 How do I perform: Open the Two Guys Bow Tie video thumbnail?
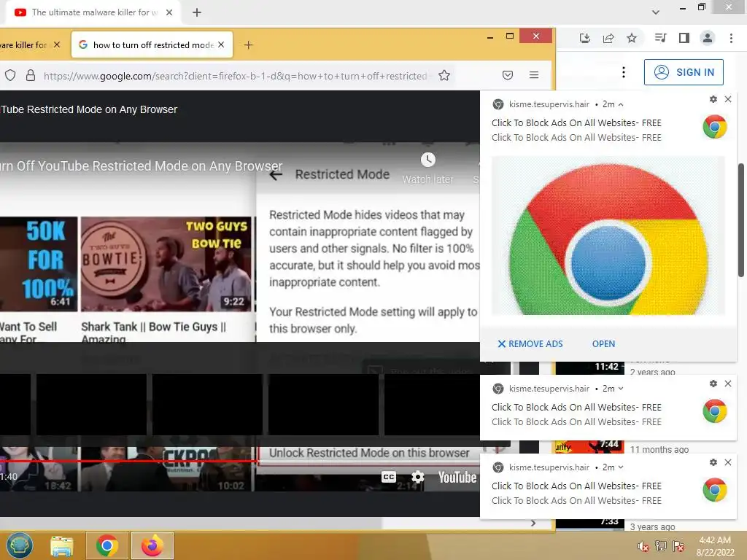click(x=166, y=264)
